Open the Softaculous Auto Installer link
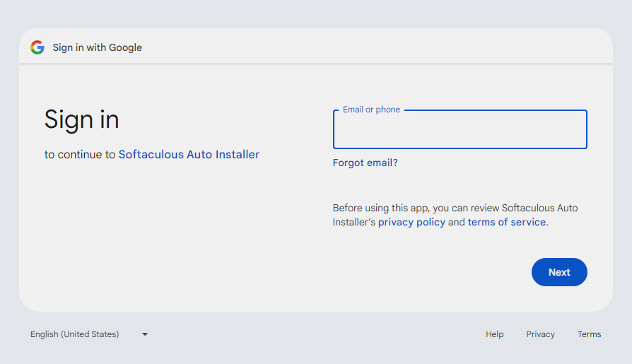The height and width of the screenshot is (364, 632). 189,154
